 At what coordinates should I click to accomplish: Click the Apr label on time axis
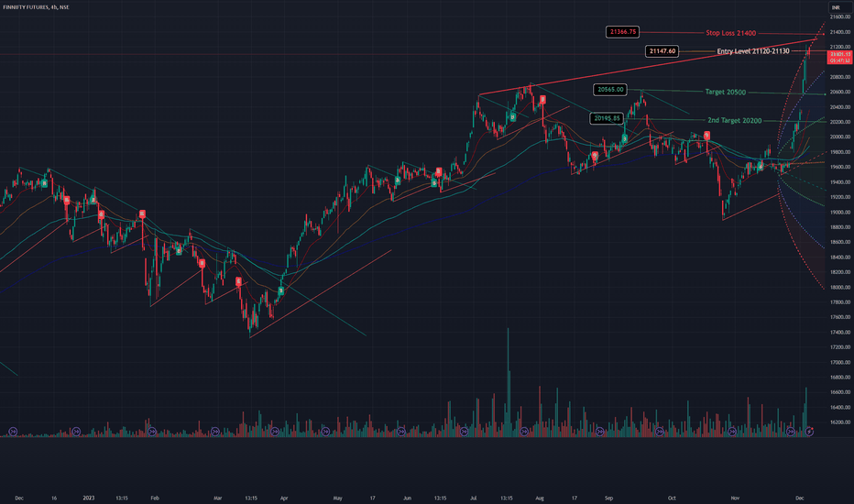284,498
